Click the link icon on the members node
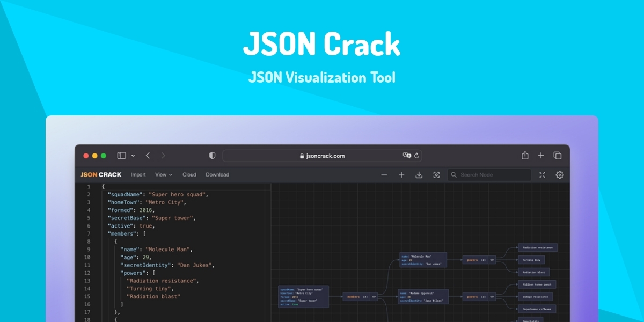This screenshot has width=644, height=322. coord(374,296)
